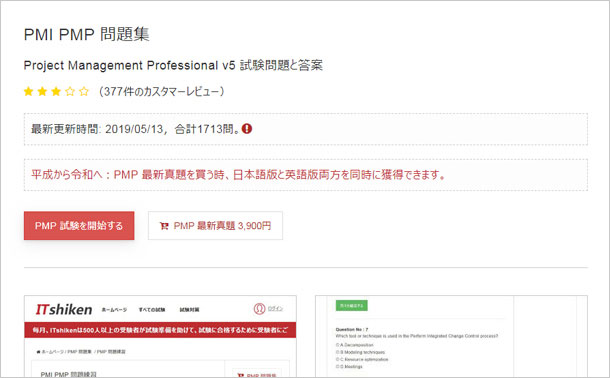
Task: Select option D Meetings in the right thumbnail
Action: pyautogui.click(x=349, y=366)
